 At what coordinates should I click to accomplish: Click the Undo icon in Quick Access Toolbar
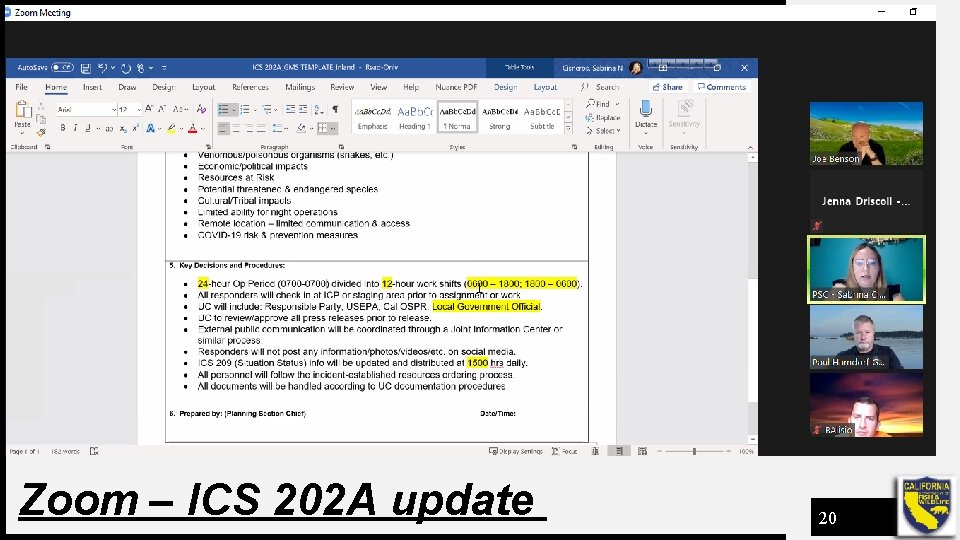102,68
